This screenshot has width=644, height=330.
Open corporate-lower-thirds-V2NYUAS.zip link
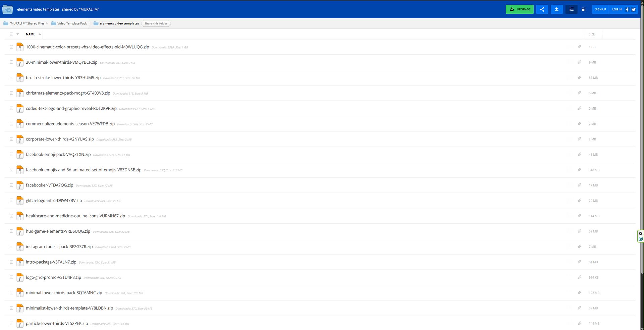60,139
